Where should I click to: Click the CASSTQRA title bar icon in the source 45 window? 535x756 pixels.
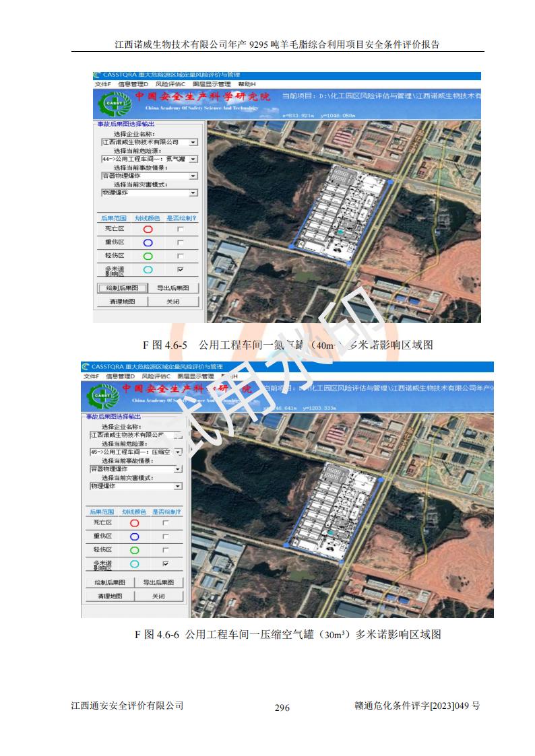tap(86, 367)
